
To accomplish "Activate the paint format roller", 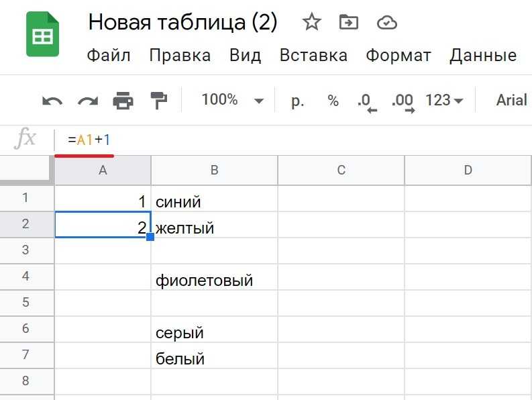I will pyautogui.click(x=158, y=101).
